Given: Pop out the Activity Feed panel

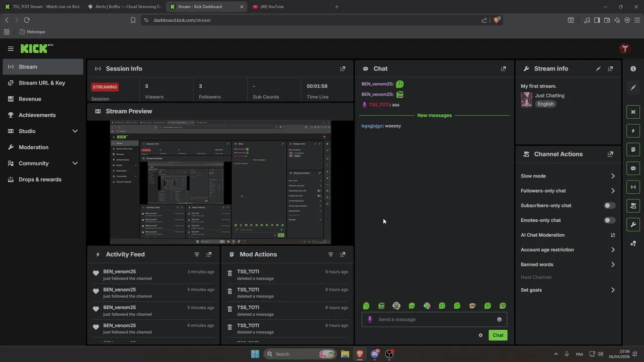Looking at the screenshot, I should point(209,254).
